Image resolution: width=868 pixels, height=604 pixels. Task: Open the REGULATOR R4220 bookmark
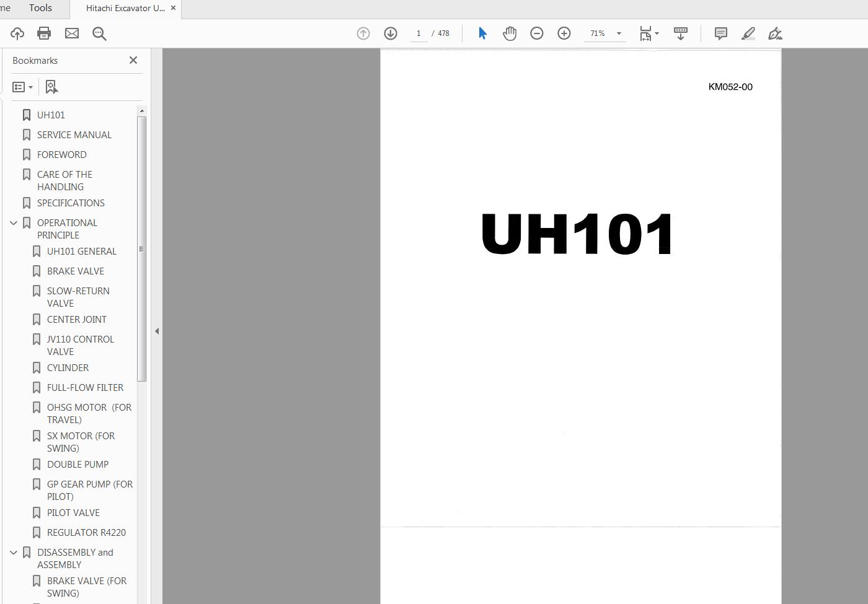pyautogui.click(x=86, y=533)
